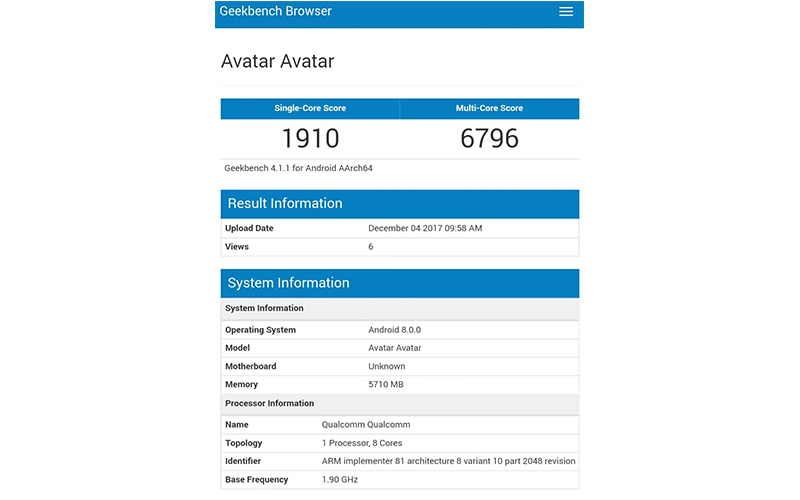Select '1 Processor, 8 Cores' value
The height and width of the screenshot is (500, 800).
[x=362, y=443]
